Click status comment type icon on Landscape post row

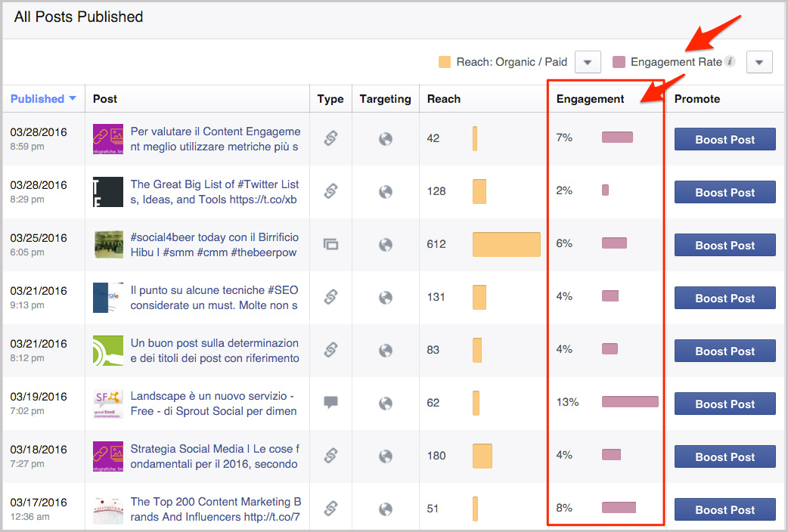tap(330, 402)
